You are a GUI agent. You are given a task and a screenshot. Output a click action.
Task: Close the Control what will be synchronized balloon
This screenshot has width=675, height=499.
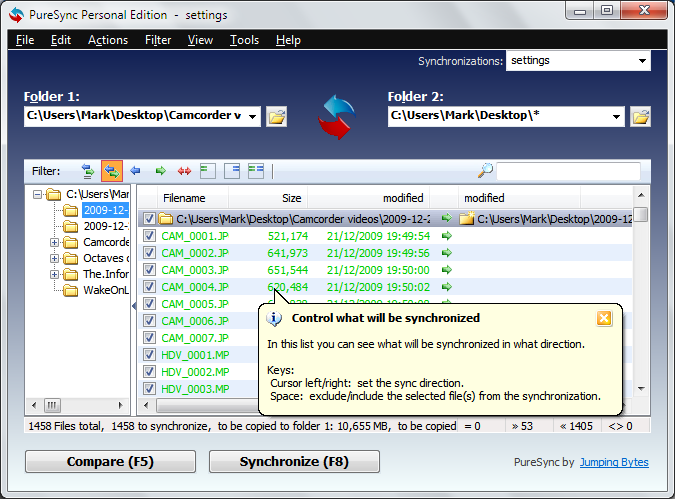coord(604,318)
